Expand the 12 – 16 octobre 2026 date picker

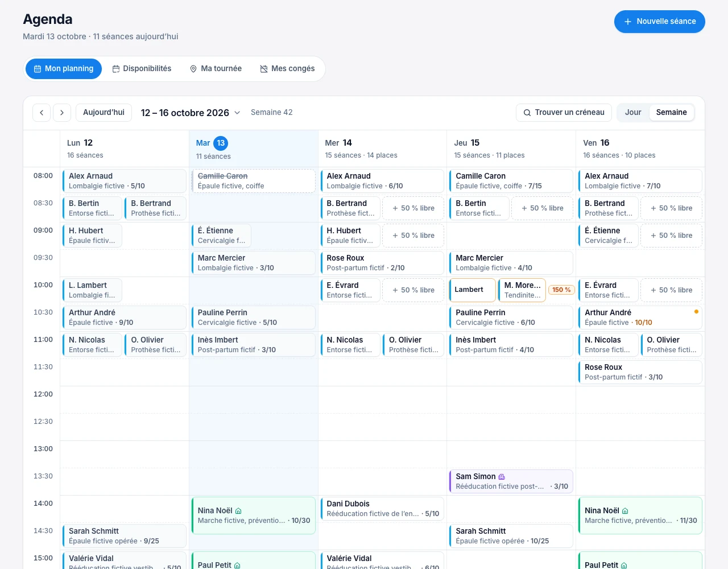[x=191, y=113]
